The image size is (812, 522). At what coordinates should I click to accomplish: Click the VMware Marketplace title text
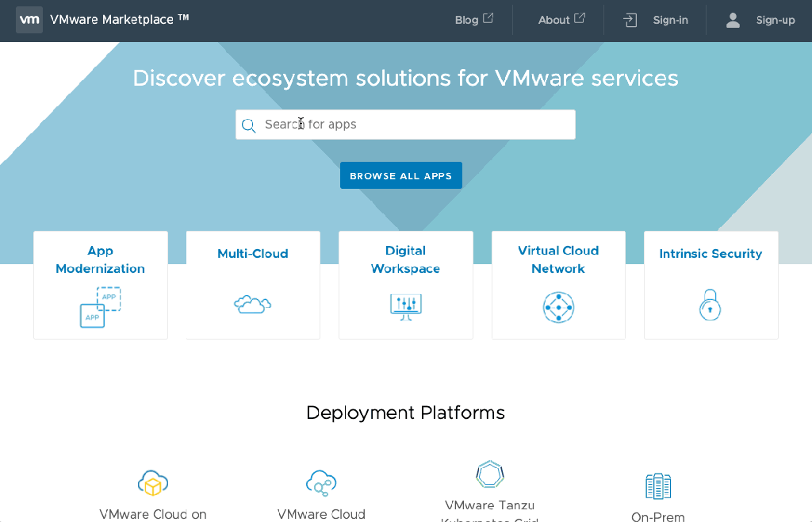119,20
